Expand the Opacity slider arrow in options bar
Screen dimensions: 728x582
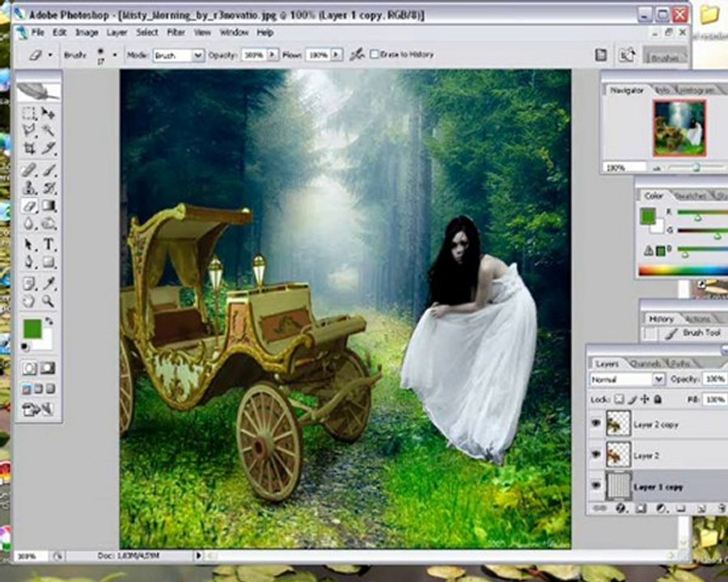tap(273, 55)
